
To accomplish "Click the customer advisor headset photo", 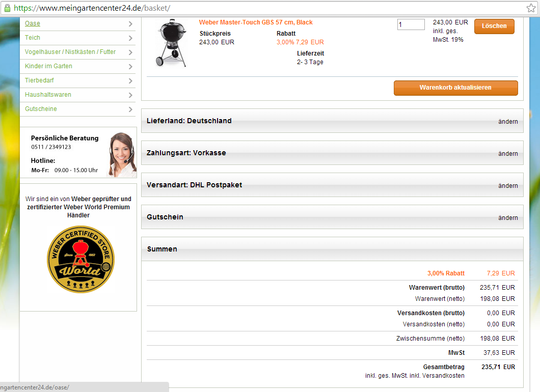I will point(122,155).
